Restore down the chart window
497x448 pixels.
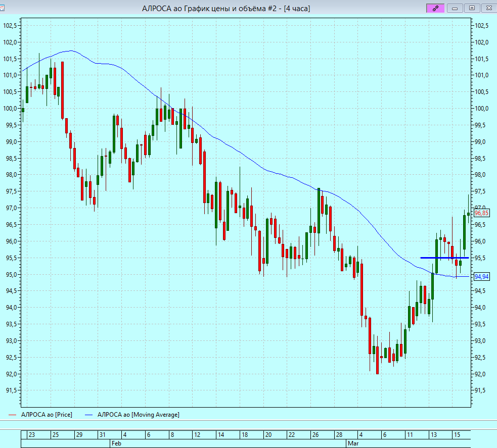[x=472, y=8]
